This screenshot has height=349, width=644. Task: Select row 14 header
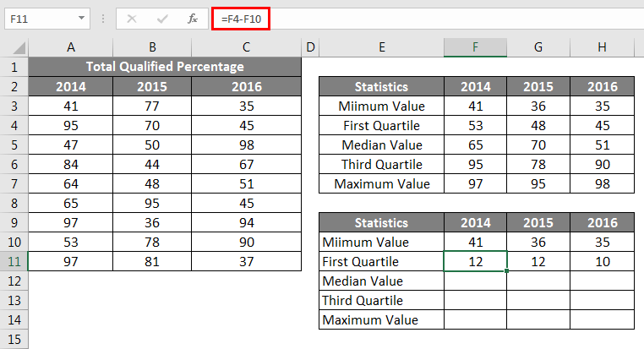pyautogui.click(x=14, y=320)
